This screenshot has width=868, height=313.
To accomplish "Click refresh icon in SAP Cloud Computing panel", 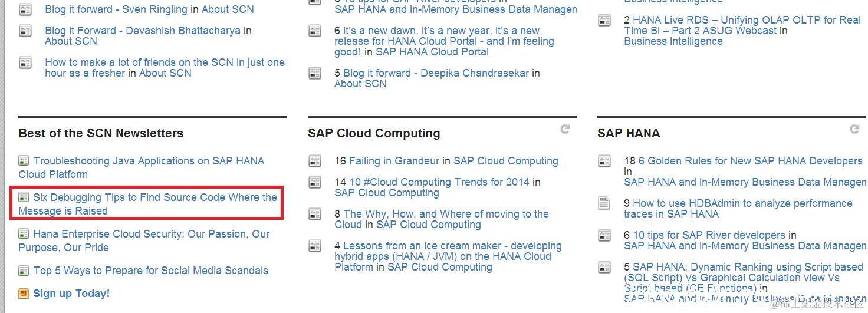I will [565, 129].
